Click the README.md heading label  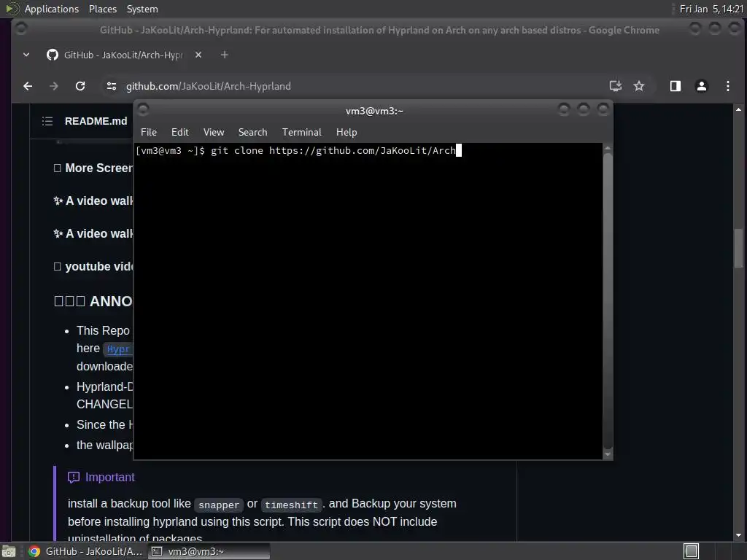(x=96, y=121)
